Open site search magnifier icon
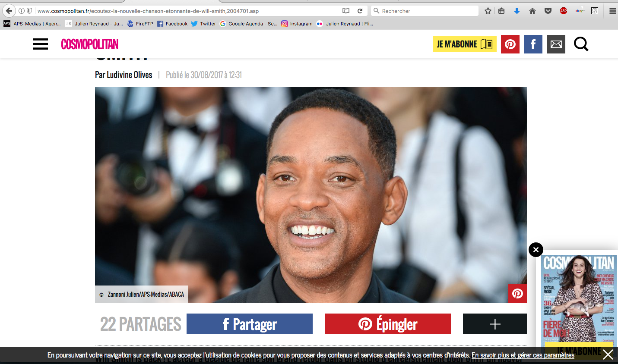 (581, 44)
